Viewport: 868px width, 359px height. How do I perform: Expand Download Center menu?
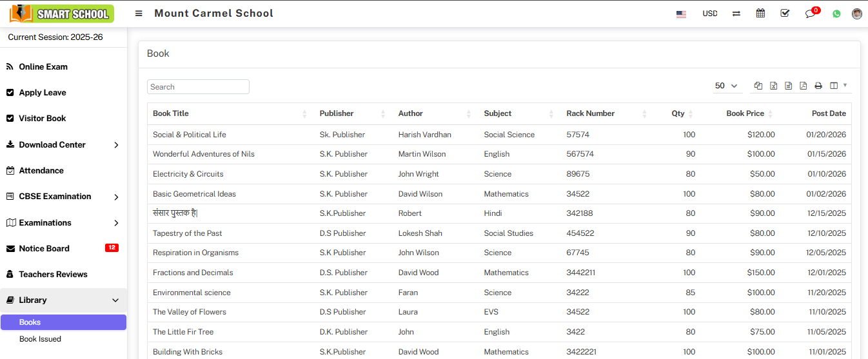[x=63, y=145]
